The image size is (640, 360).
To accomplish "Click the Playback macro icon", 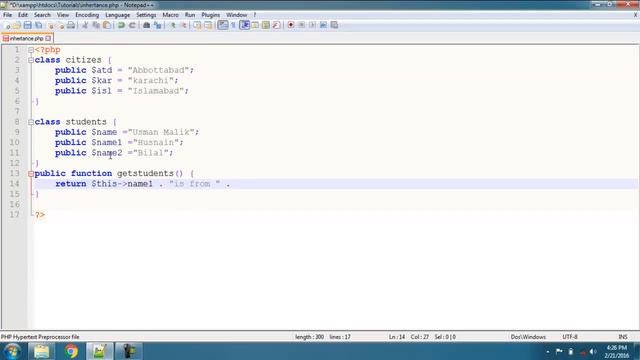I will pos(312,25).
